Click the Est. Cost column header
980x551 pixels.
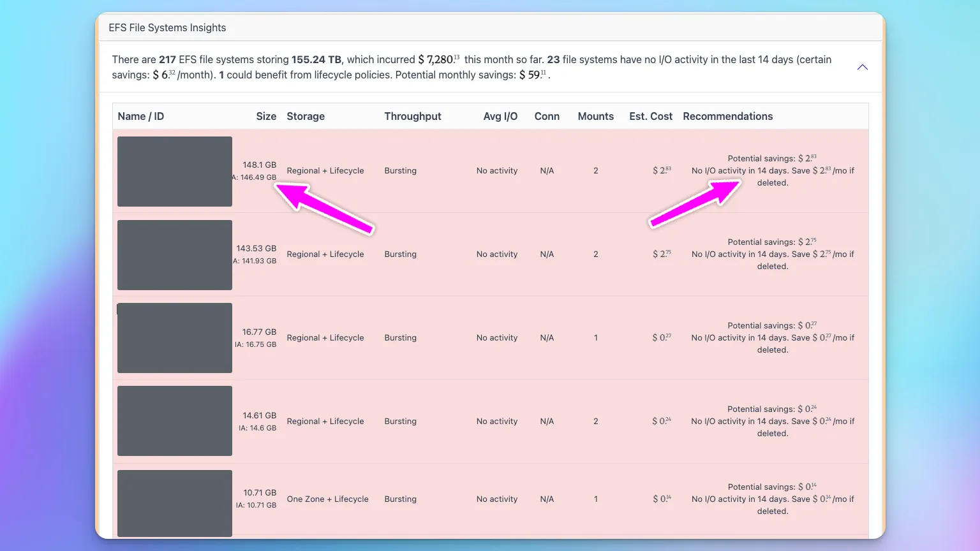pyautogui.click(x=651, y=116)
